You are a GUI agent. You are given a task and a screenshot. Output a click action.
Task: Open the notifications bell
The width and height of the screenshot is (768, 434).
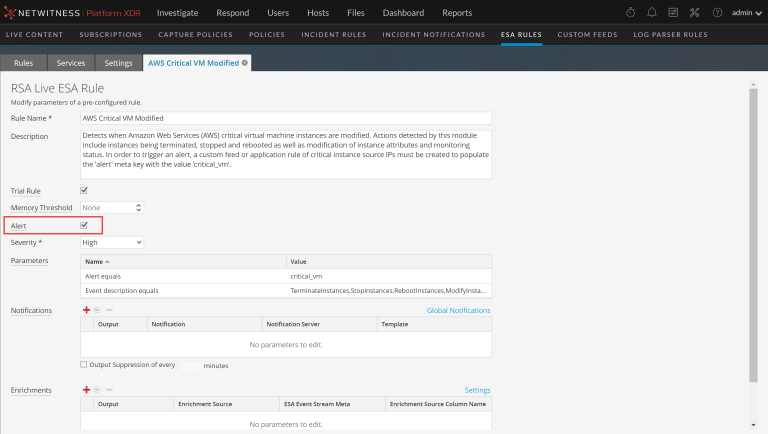click(652, 13)
